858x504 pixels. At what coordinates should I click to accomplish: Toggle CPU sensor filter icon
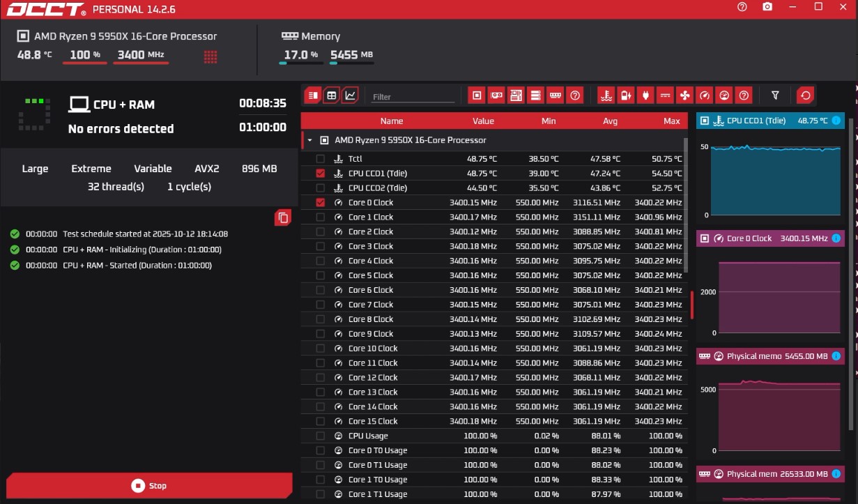[477, 95]
